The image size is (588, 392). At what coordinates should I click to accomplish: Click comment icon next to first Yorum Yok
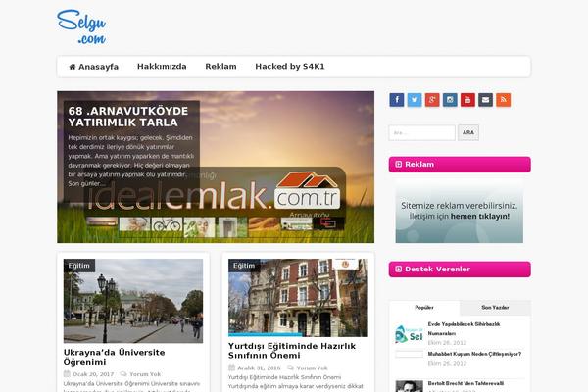point(123,374)
